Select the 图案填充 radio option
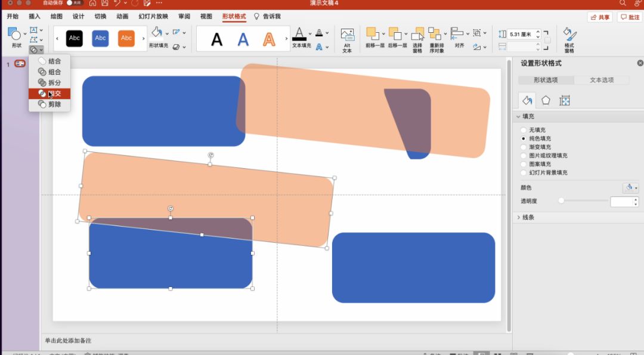Image resolution: width=644 pixels, height=355 pixels. (524, 164)
